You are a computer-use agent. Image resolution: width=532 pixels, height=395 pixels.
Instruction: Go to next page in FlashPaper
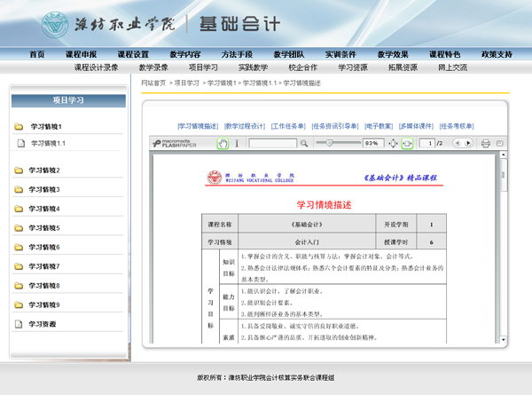coord(468,143)
